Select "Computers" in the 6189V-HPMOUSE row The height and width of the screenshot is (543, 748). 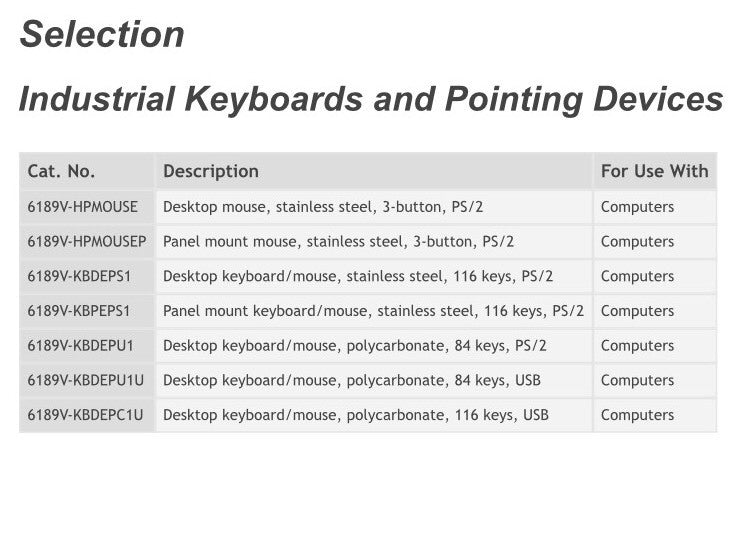click(637, 207)
